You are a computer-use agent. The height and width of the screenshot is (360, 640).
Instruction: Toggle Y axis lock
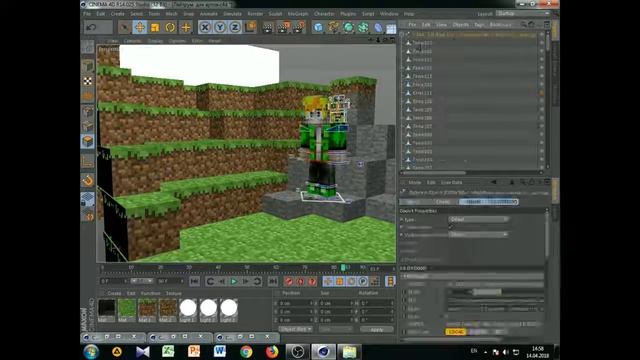tap(220, 27)
